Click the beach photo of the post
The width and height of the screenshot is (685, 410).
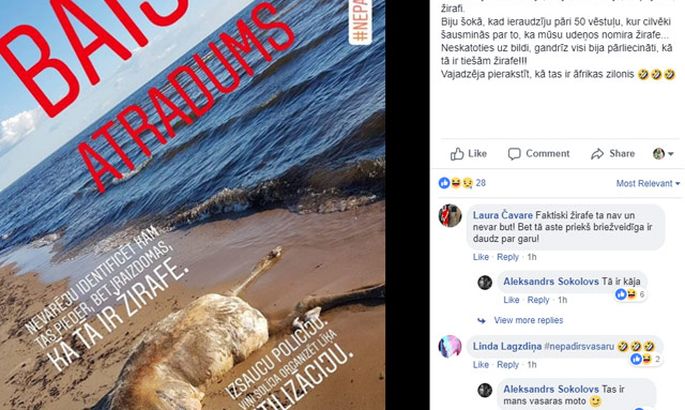tap(192, 205)
